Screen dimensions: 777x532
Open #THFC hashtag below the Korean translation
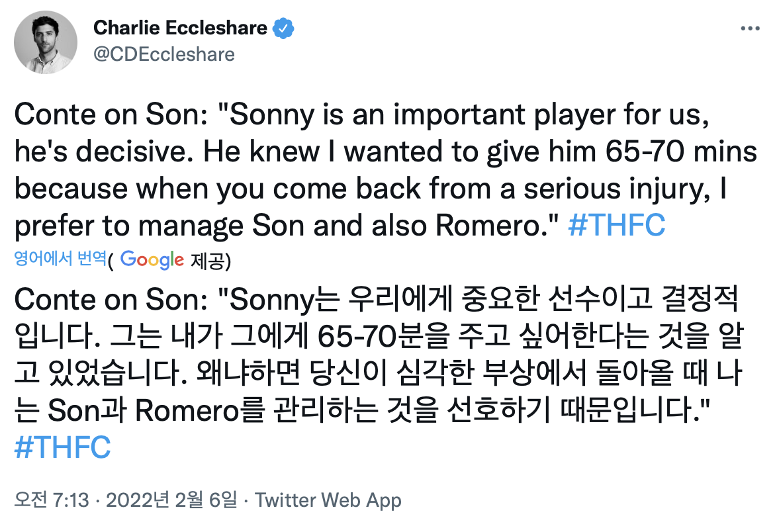pyautogui.click(x=62, y=448)
